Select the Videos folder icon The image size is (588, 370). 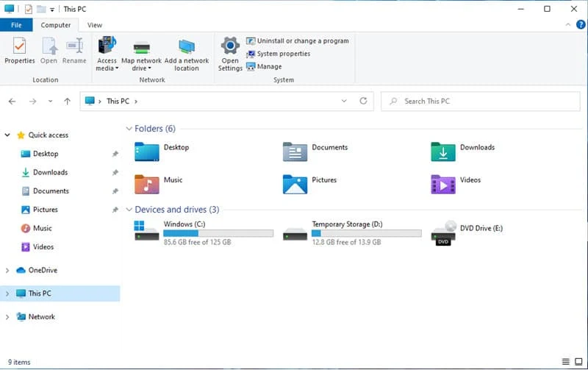click(x=443, y=184)
